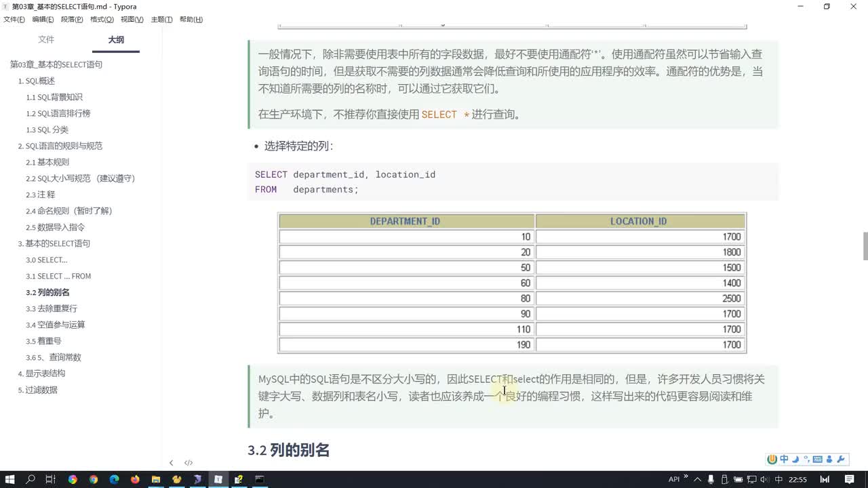Open the 主题(T) menu

161,19
